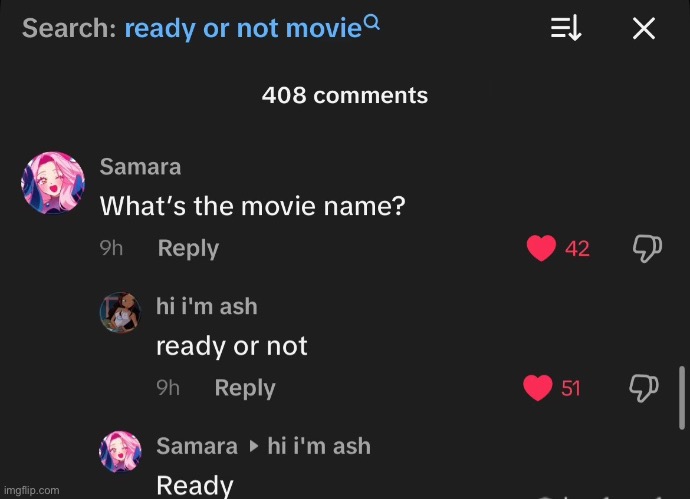
Task: Tap the 'hi i'm ash' name after the arrow
Action: (319, 446)
